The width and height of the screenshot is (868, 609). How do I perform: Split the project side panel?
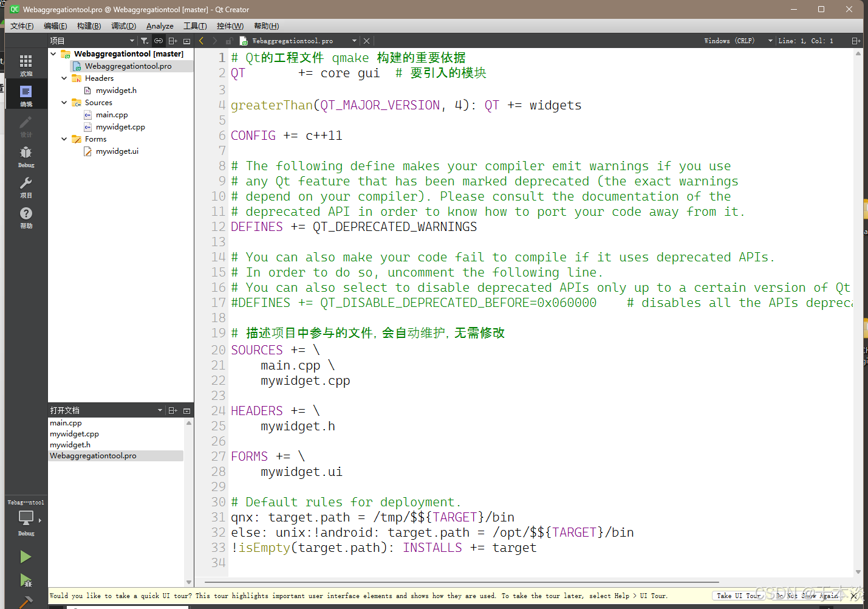(x=173, y=41)
